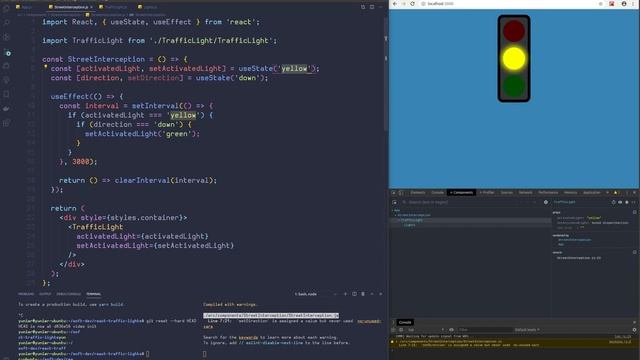
Task: Copy props to clipboard icon
Action: (x=634, y=212)
